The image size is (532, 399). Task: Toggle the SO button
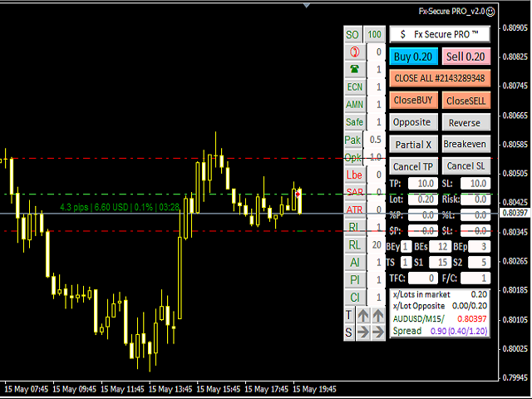[x=352, y=35]
